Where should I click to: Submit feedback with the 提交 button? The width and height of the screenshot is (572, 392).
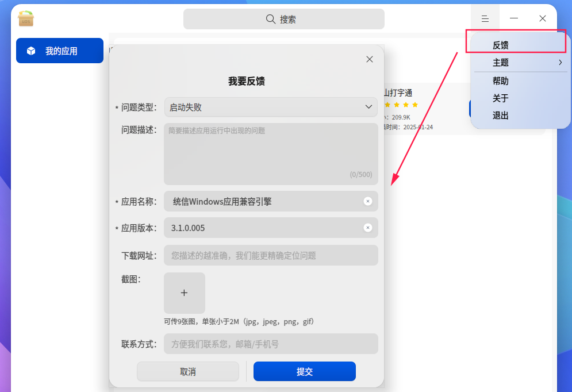305,371
